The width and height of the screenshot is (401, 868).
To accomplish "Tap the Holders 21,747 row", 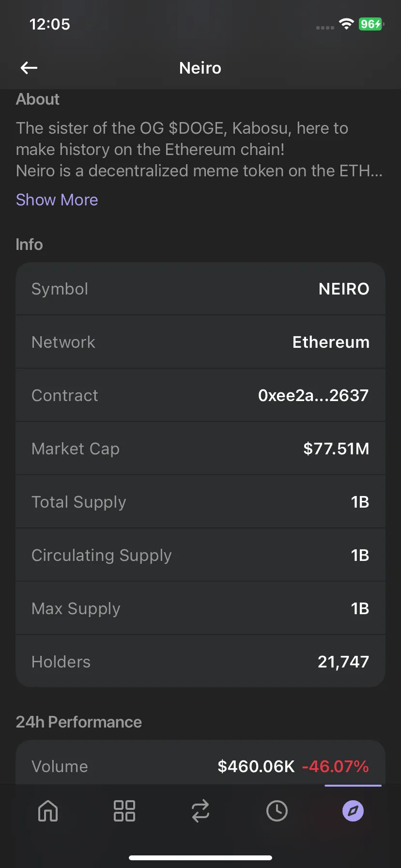I will pyautogui.click(x=200, y=662).
